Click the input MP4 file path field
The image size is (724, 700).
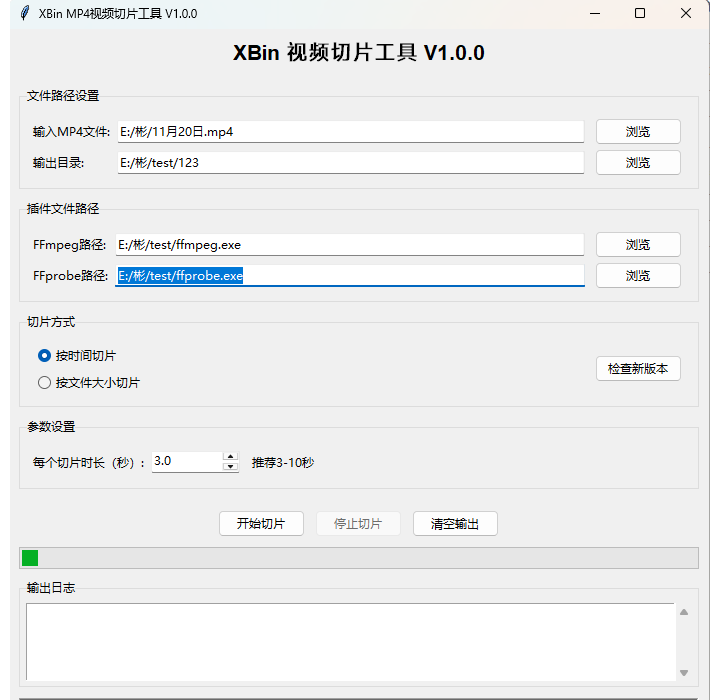coord(350,132)
